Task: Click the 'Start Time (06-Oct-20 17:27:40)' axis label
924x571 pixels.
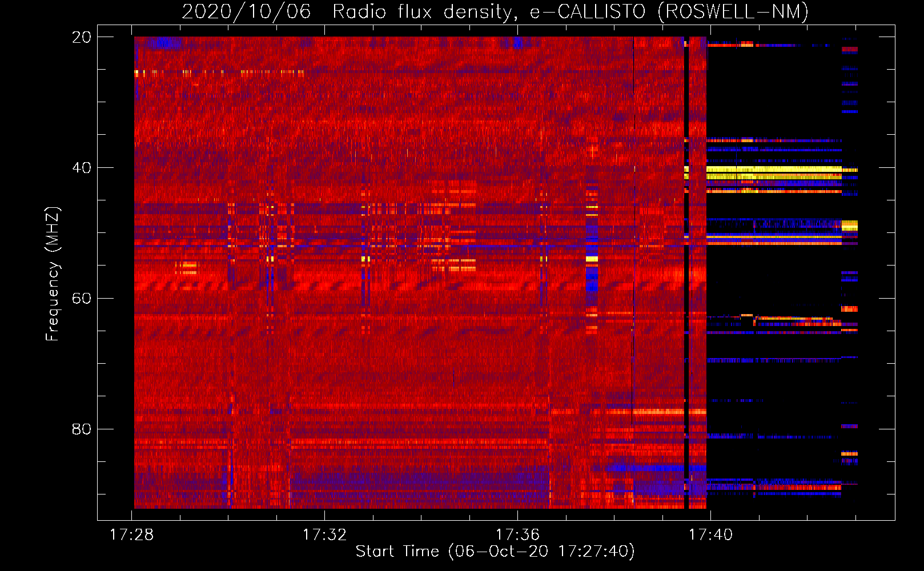Action: pyautogui.click(x=495, y=552)
